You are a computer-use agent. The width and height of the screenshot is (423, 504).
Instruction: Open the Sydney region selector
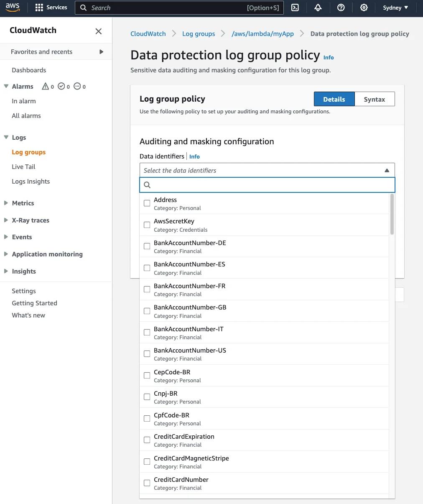point(395,7)
